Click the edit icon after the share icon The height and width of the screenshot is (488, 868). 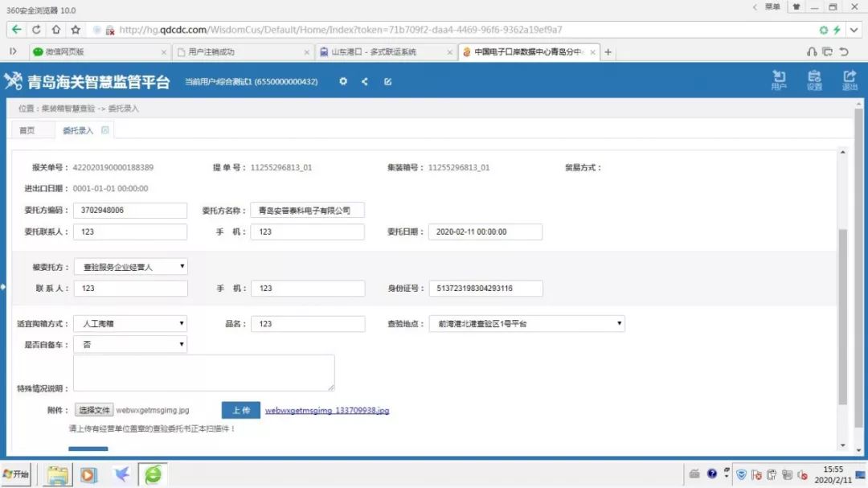pos(387,82)
